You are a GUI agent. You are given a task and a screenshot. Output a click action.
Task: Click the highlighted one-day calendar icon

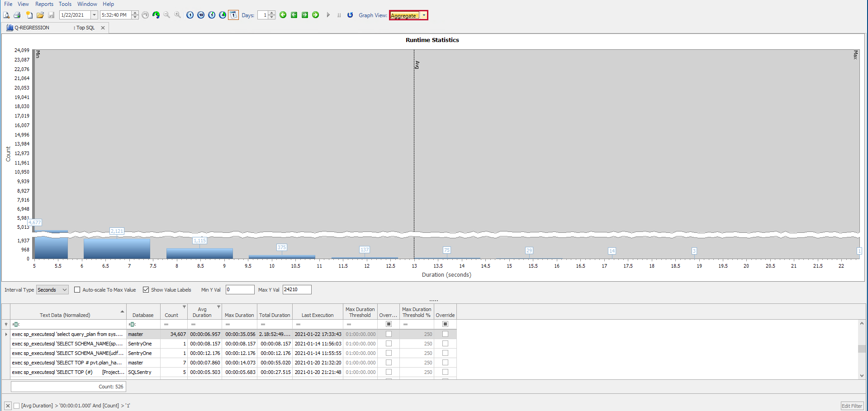233,15
